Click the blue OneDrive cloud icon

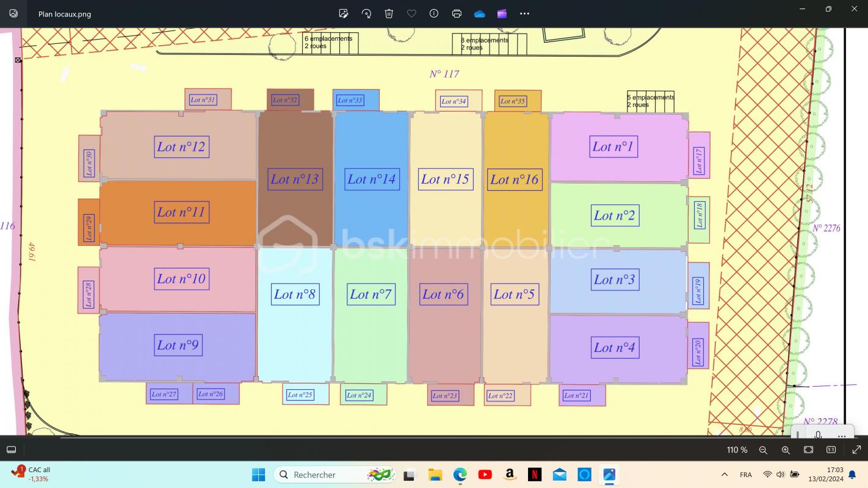click(x=479, y=13)
